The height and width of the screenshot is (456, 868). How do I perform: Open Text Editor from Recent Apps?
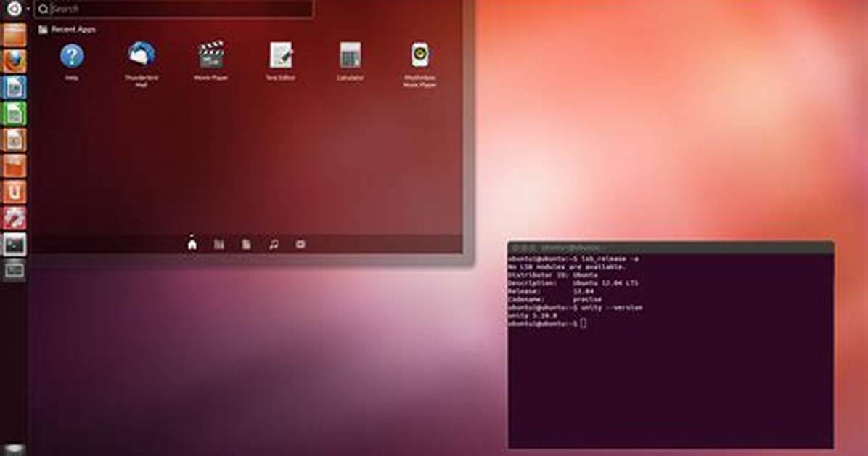click(x=281, y=62)
